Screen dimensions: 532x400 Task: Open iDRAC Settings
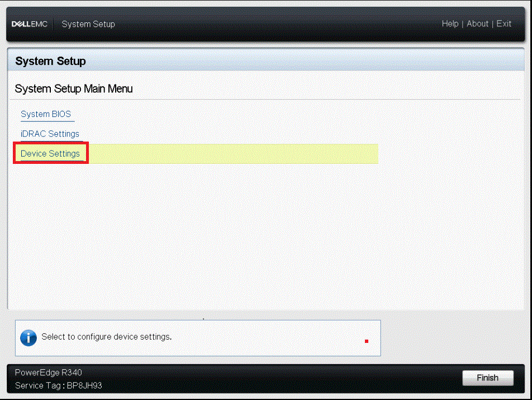[50, 134]
